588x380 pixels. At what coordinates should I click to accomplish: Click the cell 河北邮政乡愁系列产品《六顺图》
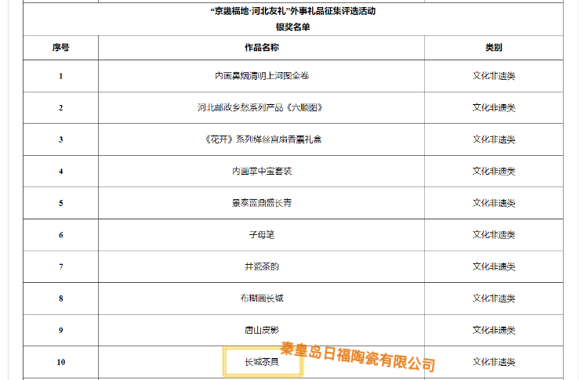(x=261, y=107)
